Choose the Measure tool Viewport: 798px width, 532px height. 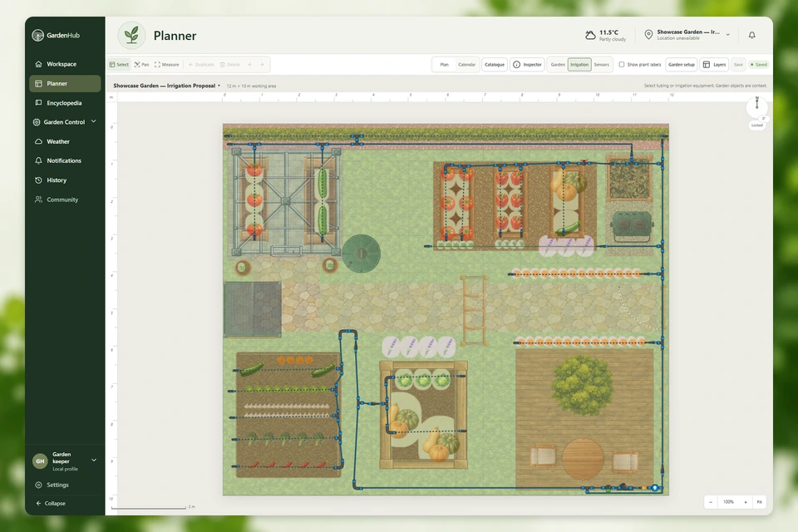[167, 65]
